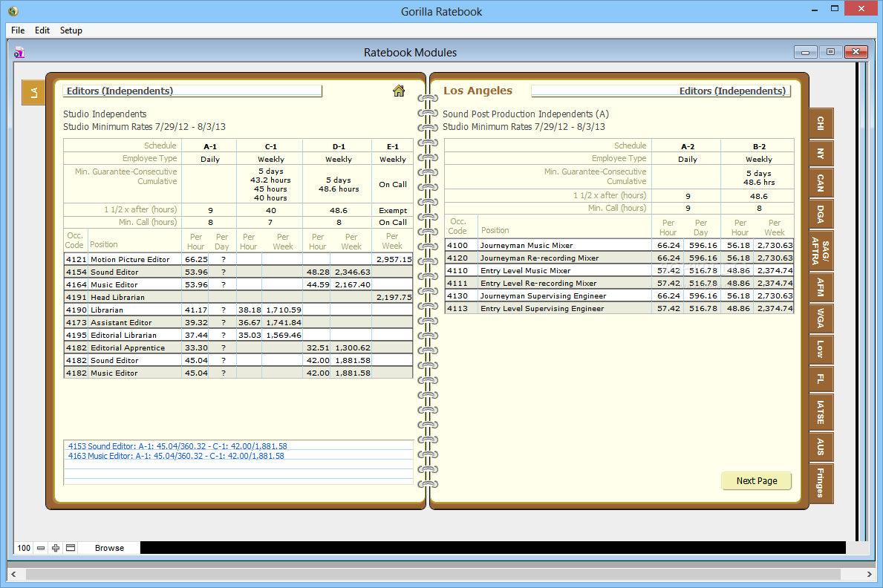The height and width of the screenshot is (588, 883).
Task: Open the DGA tab
Action: [x=821, y=214]
